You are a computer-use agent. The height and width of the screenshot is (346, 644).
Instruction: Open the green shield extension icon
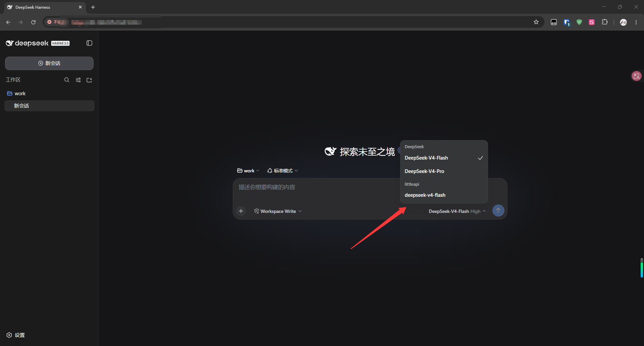click(x=579, y=22)
